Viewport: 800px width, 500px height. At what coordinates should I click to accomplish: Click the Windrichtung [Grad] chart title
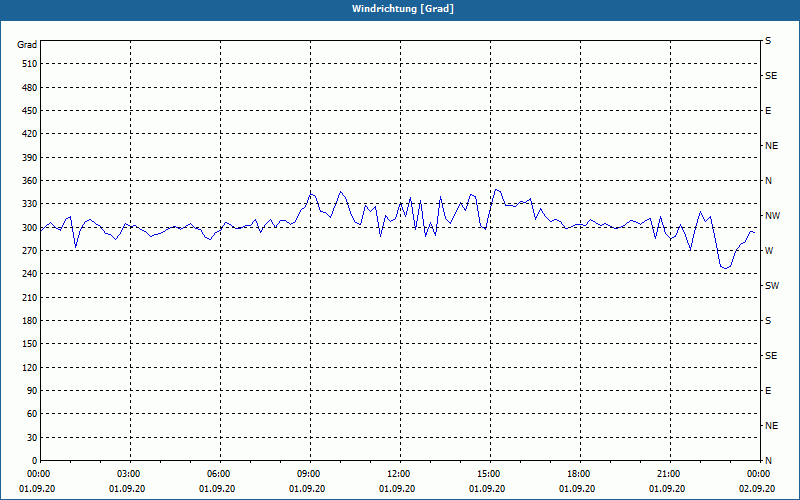point(403,9)
